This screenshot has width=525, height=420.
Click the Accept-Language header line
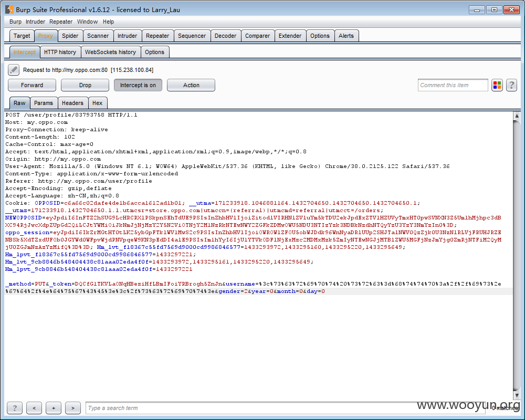tap(62, 196)
